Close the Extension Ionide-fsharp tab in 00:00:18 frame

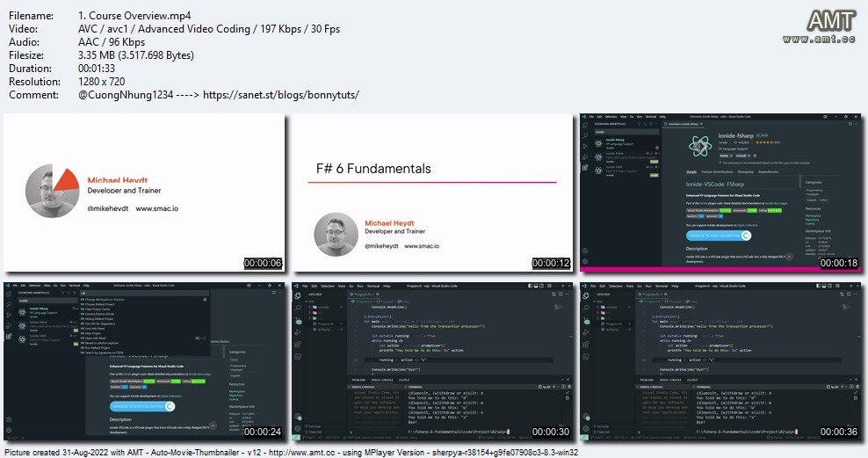[701, 124]
